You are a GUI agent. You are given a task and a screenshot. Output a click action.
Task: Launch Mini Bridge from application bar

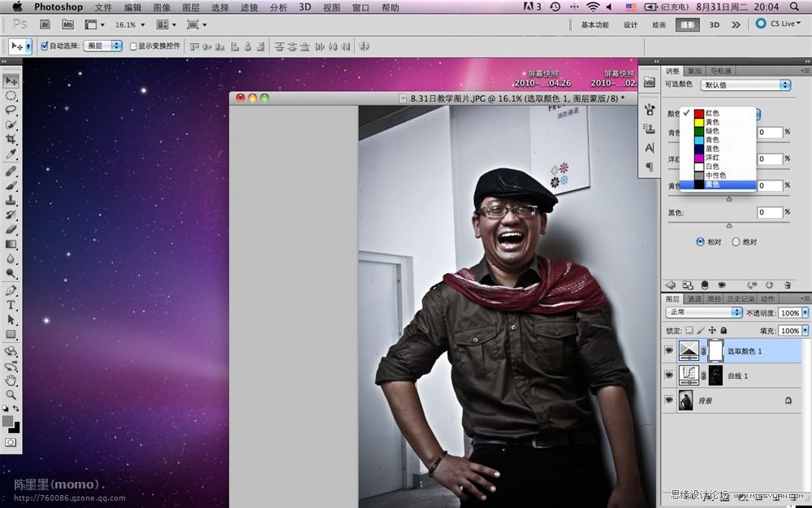click(68, 24)
